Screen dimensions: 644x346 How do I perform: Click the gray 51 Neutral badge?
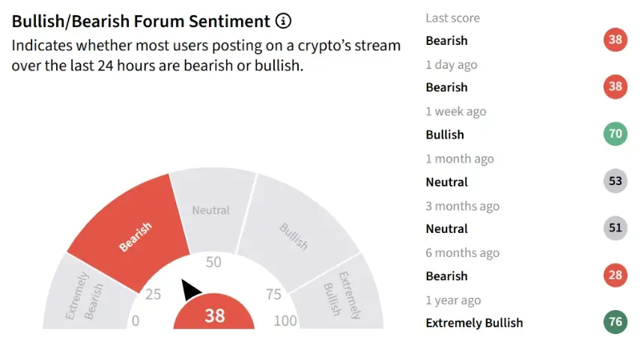616,228
